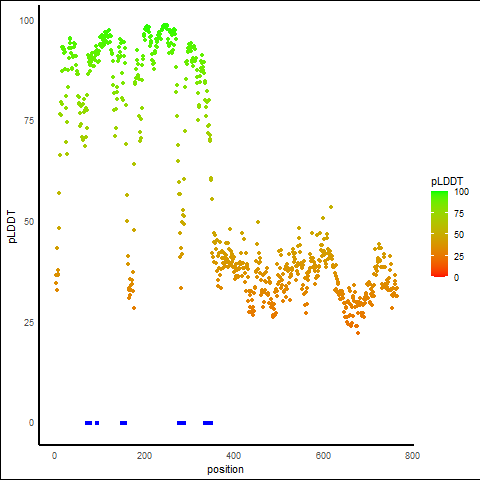The height and width of the screenshot is (480, 480).
Task: Click the y-axis tick label 75
Action: coord(29,121)
